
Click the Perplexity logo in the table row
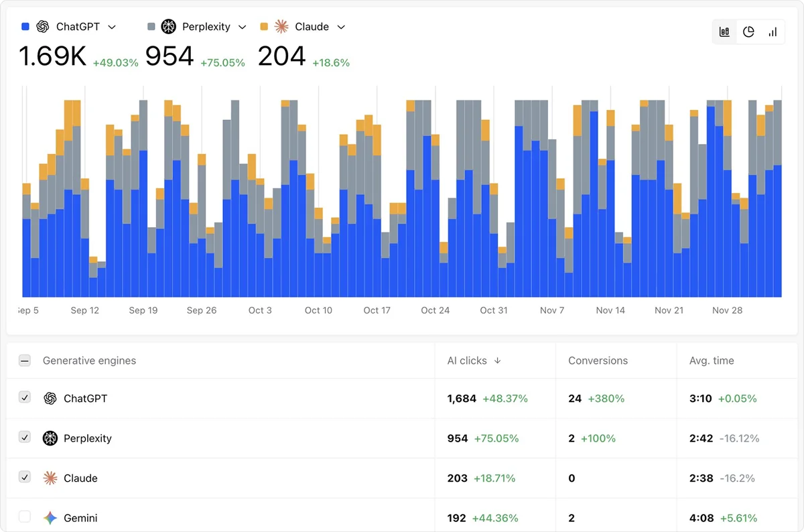click(x=50, y=438)
